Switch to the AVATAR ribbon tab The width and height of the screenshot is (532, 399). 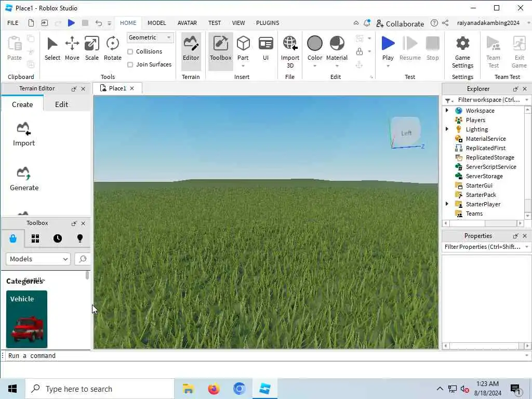(x=187, y=23)
